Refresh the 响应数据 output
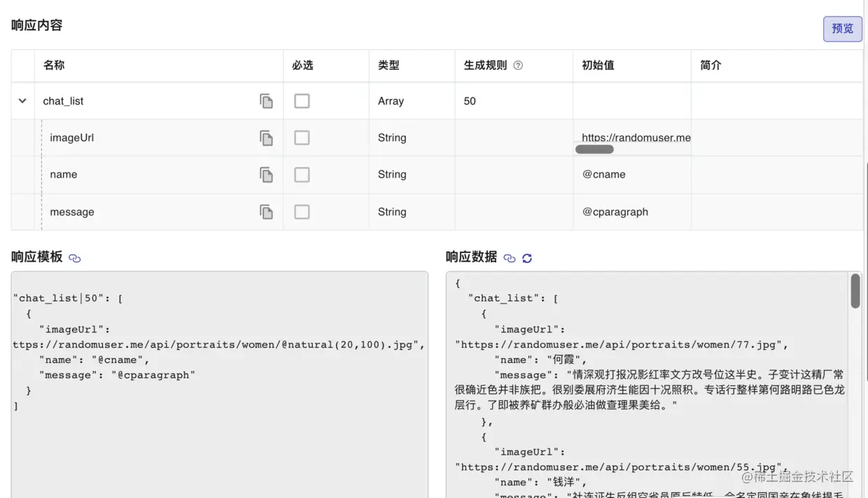The width and height of the screenshot is (868, 498). coord(527,258)
